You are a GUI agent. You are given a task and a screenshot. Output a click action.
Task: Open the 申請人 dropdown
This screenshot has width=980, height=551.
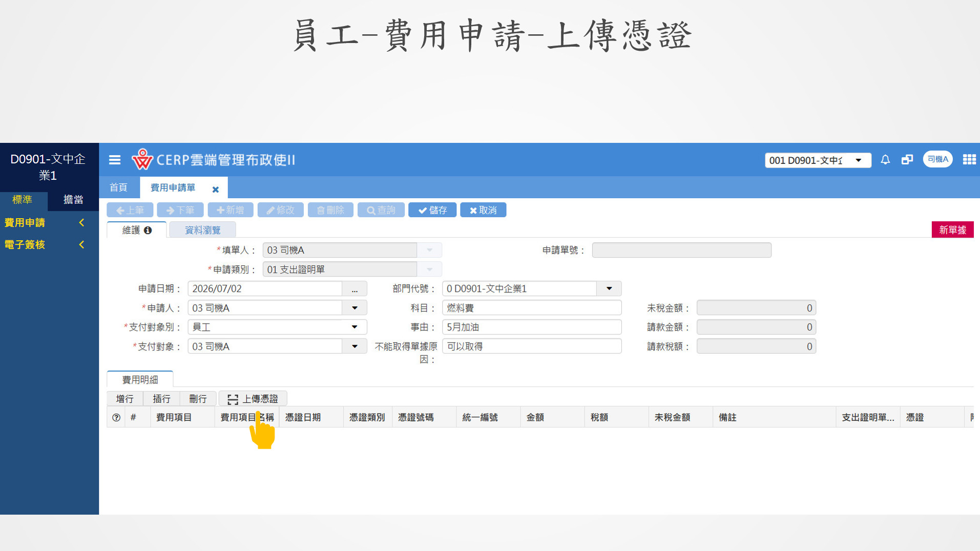(355, 308)
